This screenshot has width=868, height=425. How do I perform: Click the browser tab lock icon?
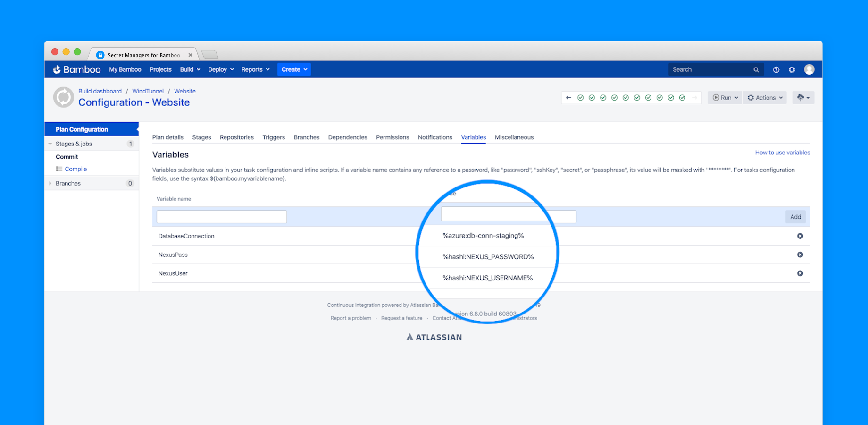point(100,55)
